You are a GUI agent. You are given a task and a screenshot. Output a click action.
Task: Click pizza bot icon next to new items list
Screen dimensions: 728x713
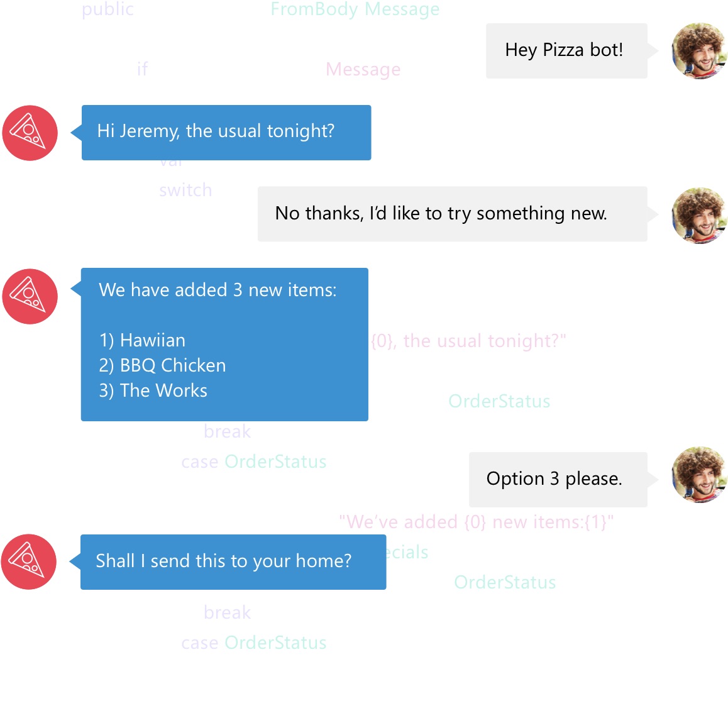pyautogui.click(x=30, y=296)
